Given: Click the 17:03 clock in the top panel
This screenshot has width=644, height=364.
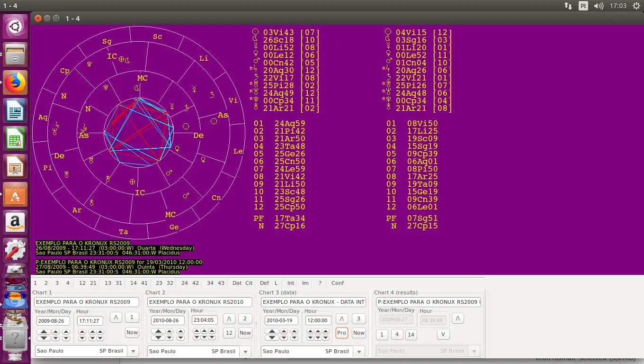Looking at the screenshot, I should point(618,6).
